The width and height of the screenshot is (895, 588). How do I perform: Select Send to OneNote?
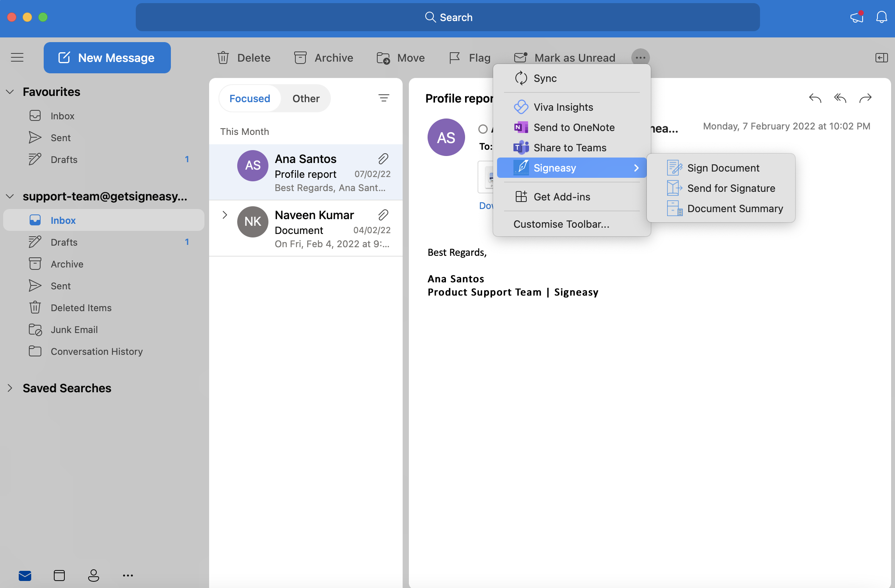pos(572,128)
